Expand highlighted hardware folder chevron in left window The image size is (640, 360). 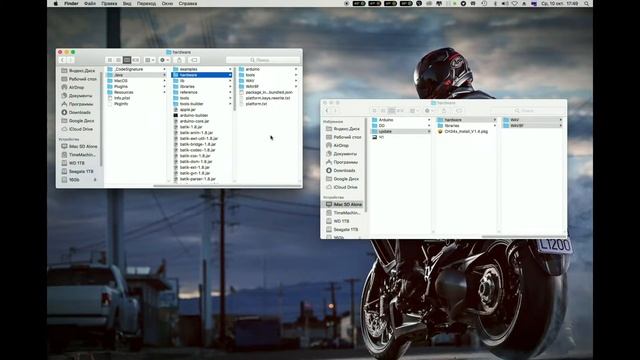point(230,75)
